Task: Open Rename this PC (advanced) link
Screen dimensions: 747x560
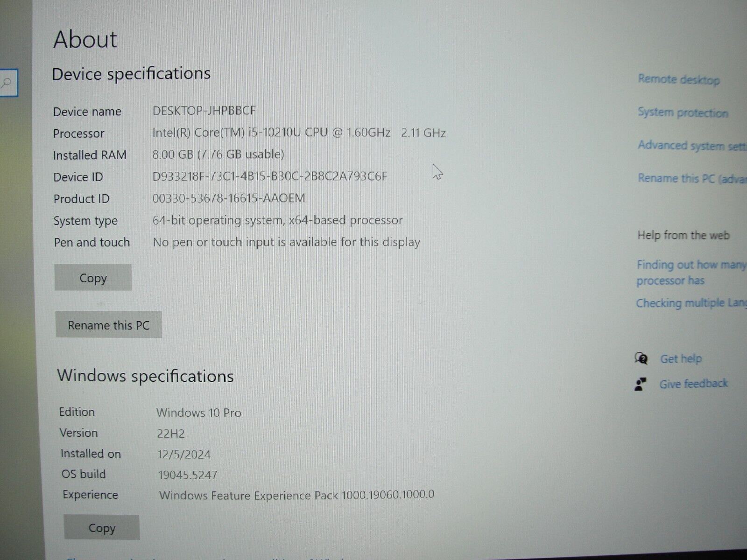Action: click(692, 178)
